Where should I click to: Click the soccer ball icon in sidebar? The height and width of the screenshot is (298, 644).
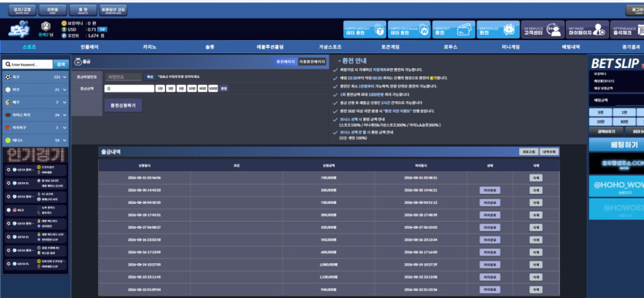8,77
